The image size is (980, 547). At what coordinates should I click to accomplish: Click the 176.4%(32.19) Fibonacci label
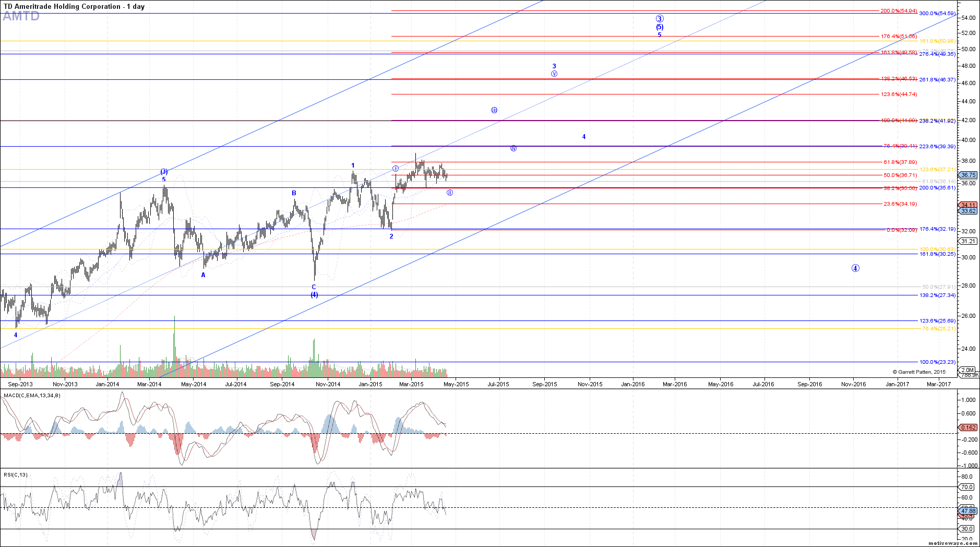pyautogui.click(x=937, y=229)
